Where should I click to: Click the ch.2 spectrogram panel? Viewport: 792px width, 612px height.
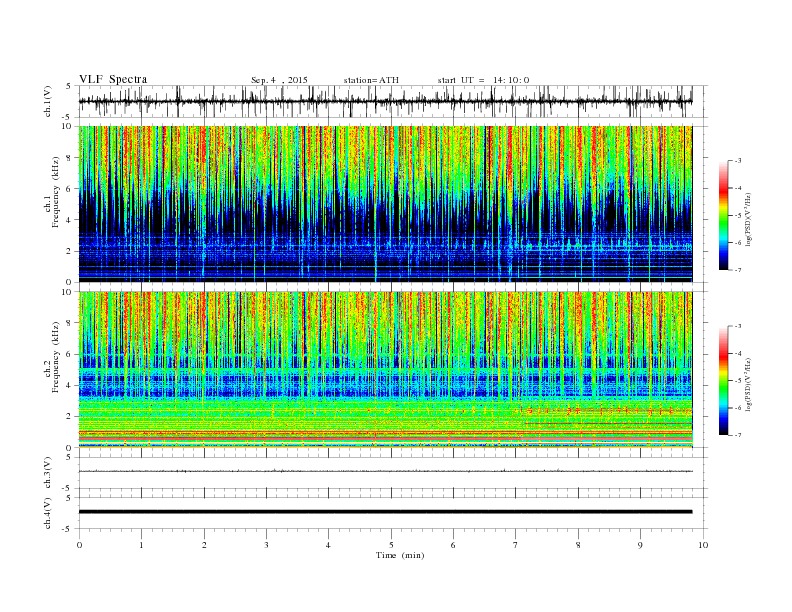(385, 370)
